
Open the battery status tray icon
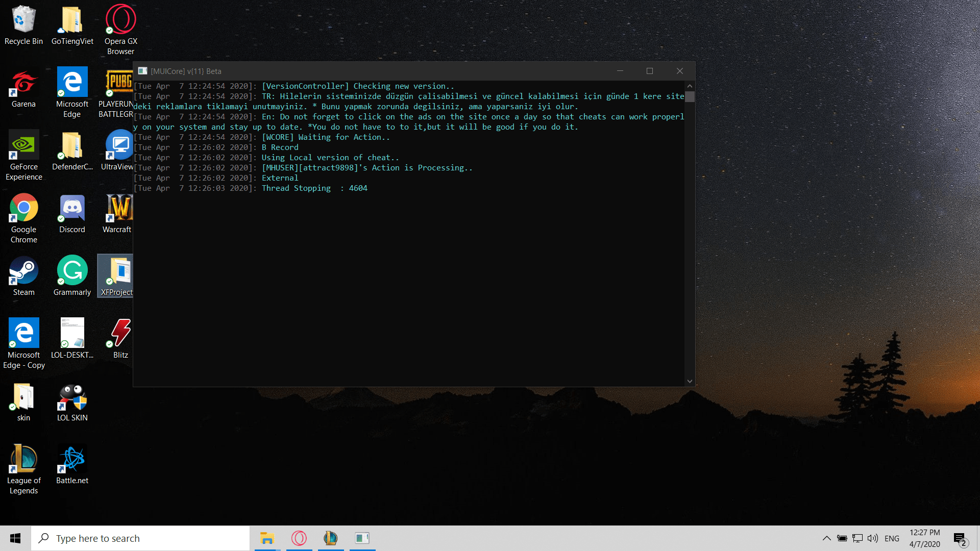click(x=842, y=538)
